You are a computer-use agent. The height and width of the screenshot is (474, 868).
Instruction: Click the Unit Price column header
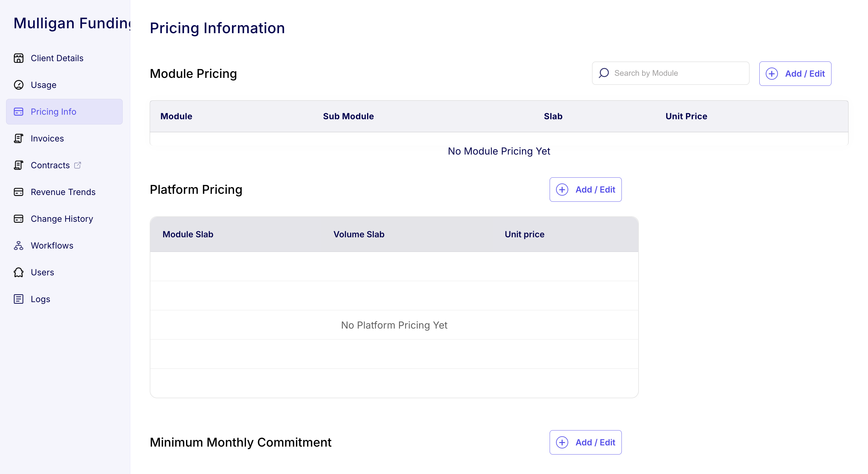(686, 116)
